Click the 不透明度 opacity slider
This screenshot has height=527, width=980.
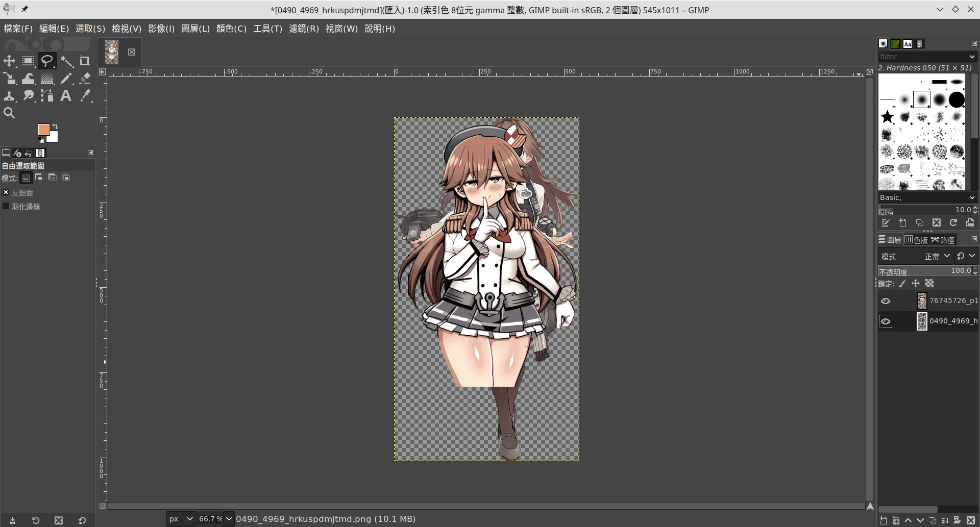924,271
